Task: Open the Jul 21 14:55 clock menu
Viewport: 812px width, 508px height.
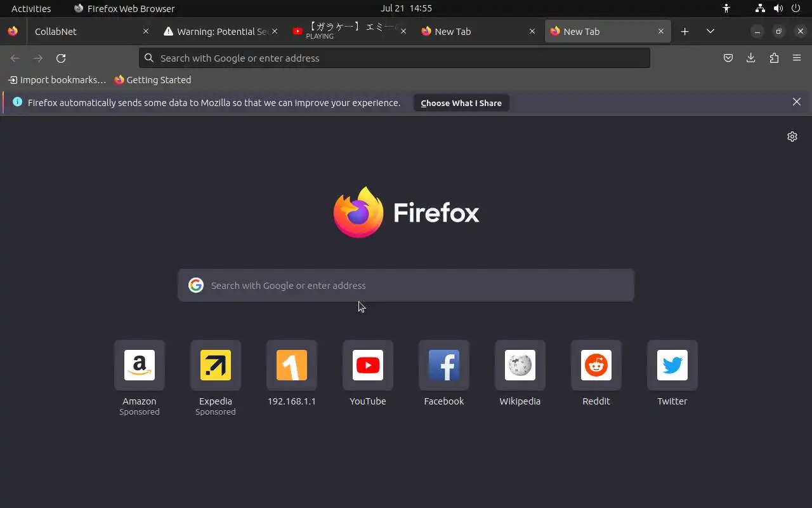Action: (406, 8)
